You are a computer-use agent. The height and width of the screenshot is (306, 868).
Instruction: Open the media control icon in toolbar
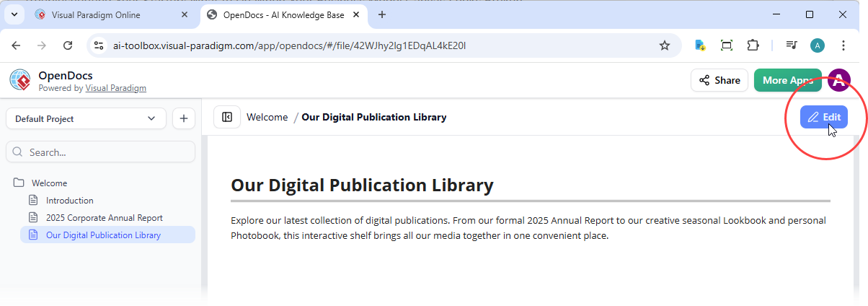tap(792, 45)
